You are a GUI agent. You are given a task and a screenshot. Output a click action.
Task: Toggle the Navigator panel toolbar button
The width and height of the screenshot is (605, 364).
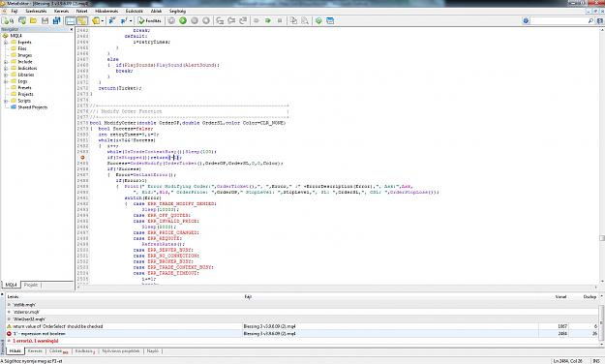pos(71,21)
